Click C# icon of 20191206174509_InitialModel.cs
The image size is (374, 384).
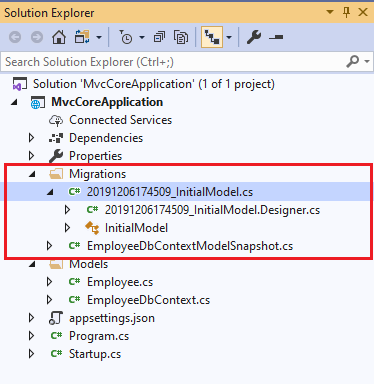(x=74, y=191)
